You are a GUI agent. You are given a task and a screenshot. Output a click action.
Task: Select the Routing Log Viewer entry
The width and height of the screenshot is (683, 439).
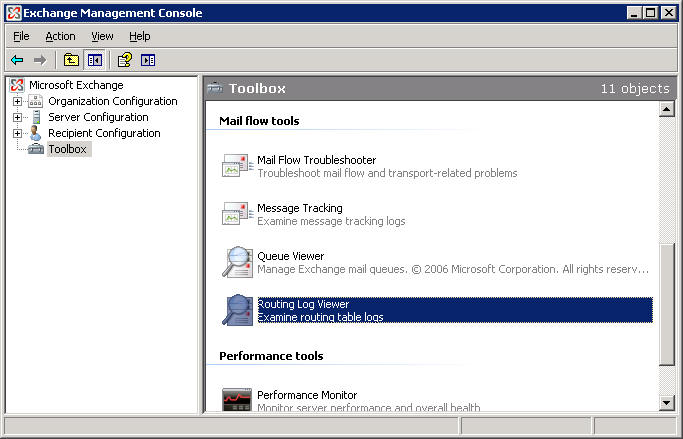pyautogui.click(x=455, y=310)
